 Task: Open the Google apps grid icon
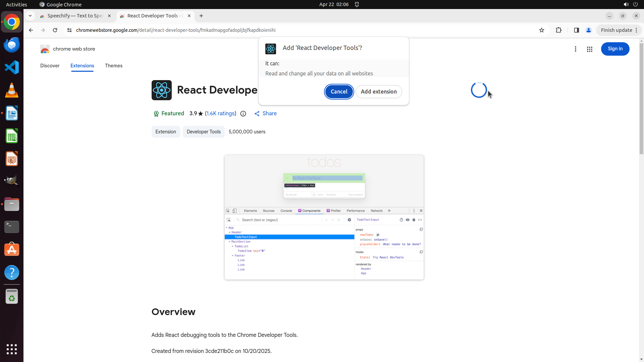pyautogui.click(x=589, y=49)
